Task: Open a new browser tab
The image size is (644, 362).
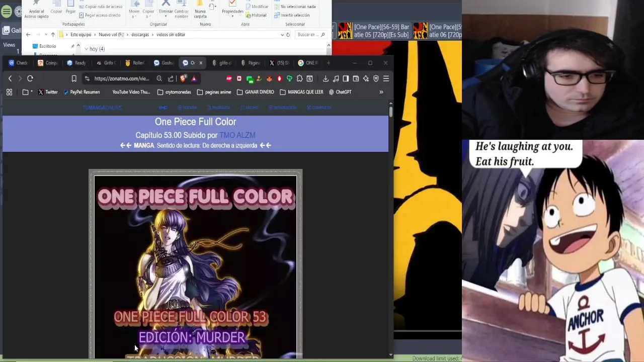Action: click(329, 63)
